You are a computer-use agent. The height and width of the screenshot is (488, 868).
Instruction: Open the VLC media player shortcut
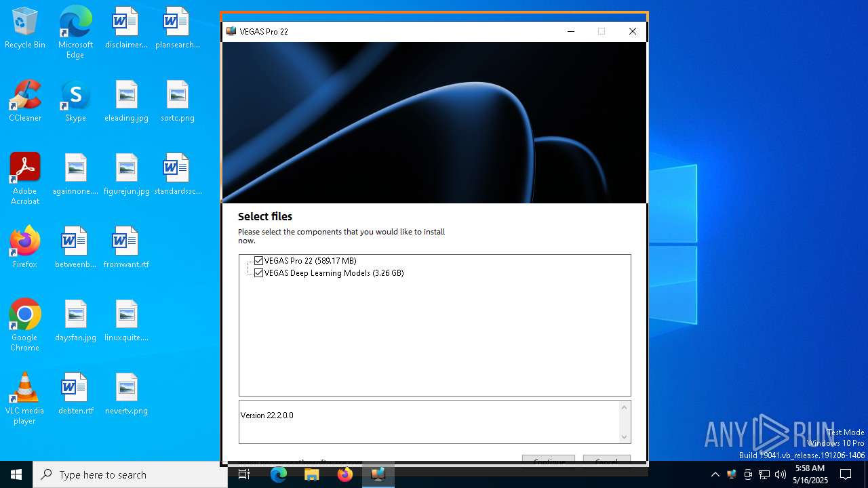[25, 399]
